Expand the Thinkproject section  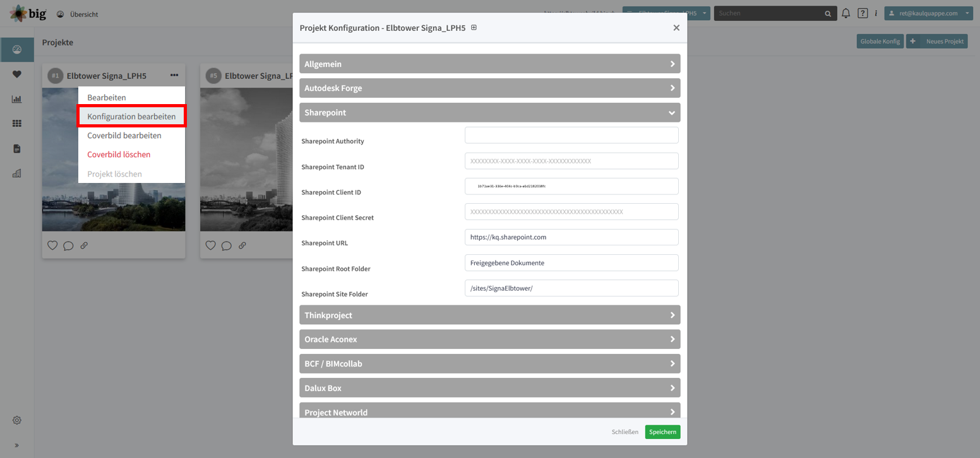[490, 315]
